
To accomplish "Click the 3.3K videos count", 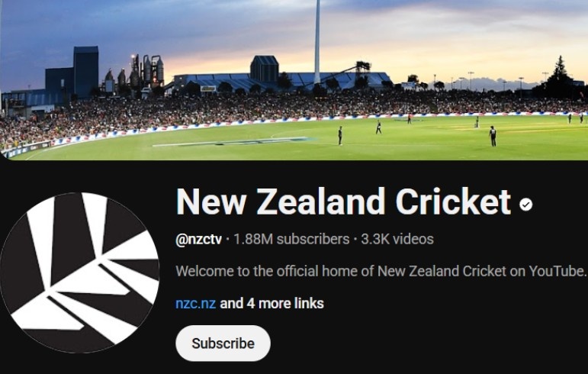I will pos(397,239).
